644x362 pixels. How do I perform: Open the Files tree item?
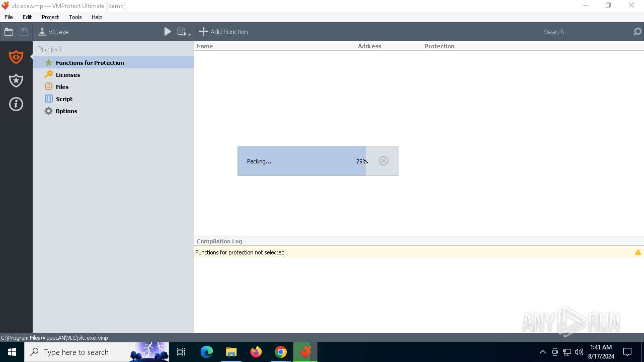point(113,87)
